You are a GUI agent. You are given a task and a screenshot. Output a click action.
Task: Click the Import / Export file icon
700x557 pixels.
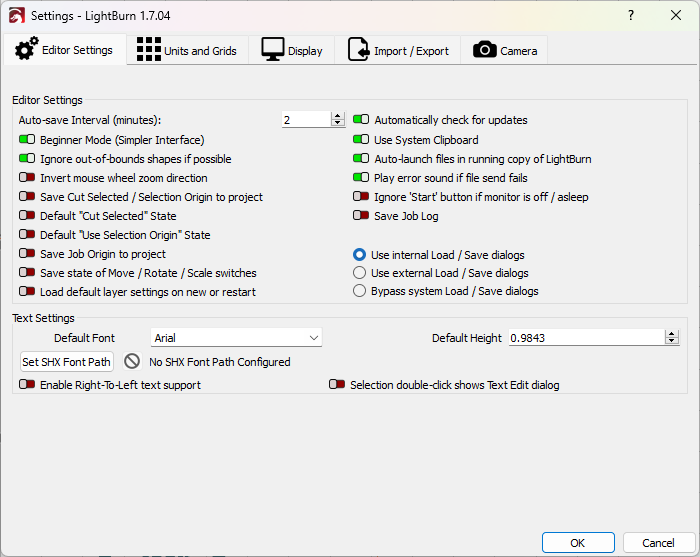click(358, 49)
